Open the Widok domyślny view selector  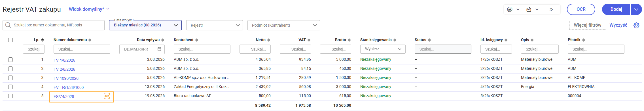(89, 9)
